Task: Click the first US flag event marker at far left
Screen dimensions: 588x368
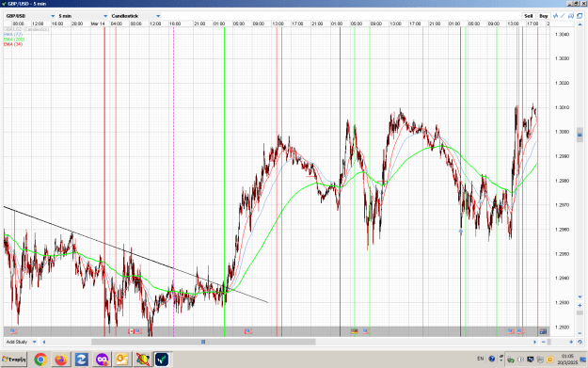Action: pos(13,331)
